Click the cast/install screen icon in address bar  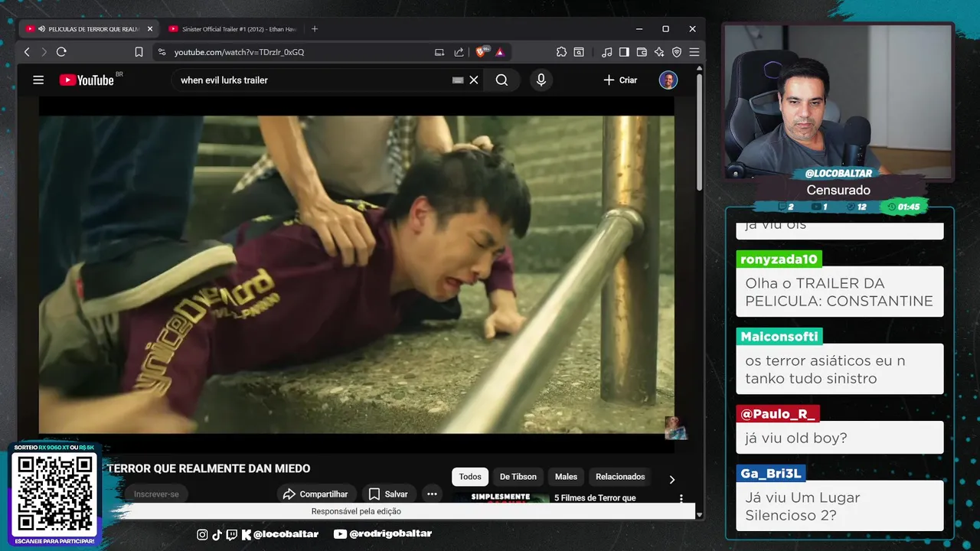(439, 52)
